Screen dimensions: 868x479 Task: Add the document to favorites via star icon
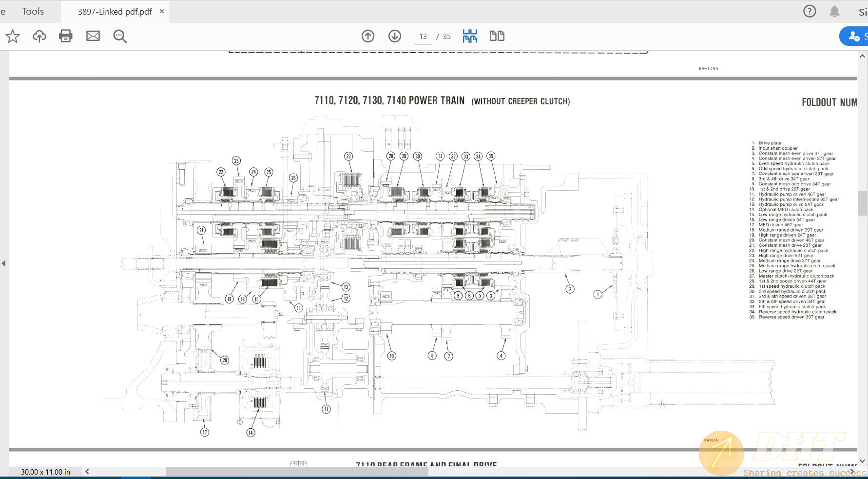(13, 36)
